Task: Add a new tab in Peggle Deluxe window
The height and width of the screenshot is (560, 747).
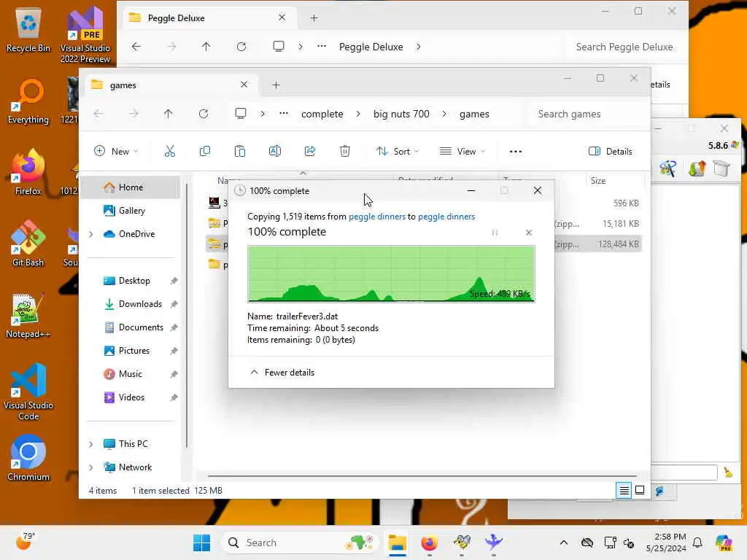Action: [x=314, y=18]
